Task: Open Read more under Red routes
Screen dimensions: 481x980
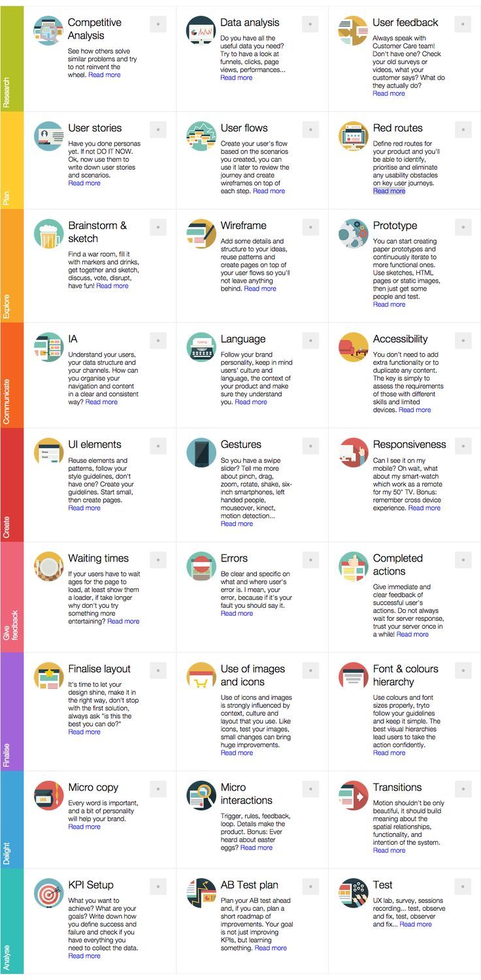Action: 389,191
